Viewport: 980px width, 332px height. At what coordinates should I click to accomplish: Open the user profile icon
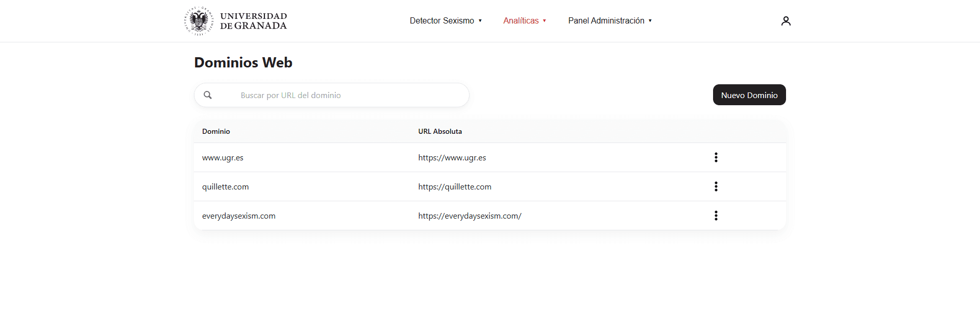tap(786, 21)
